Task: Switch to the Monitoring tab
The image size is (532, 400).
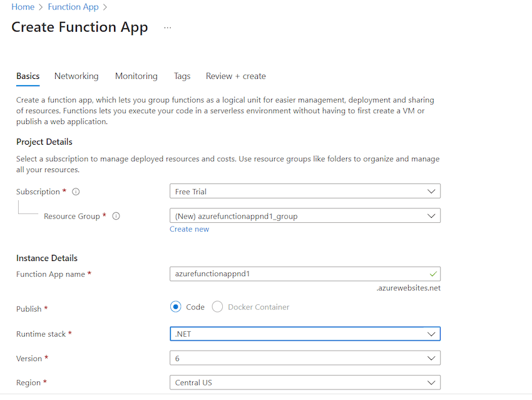Action: click(136, 76)
